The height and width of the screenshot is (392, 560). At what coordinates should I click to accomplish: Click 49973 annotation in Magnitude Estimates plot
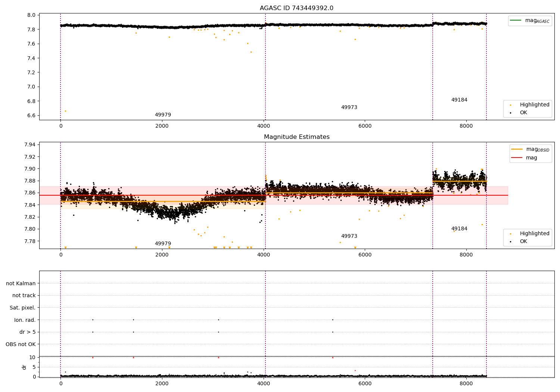click(349, 236)
